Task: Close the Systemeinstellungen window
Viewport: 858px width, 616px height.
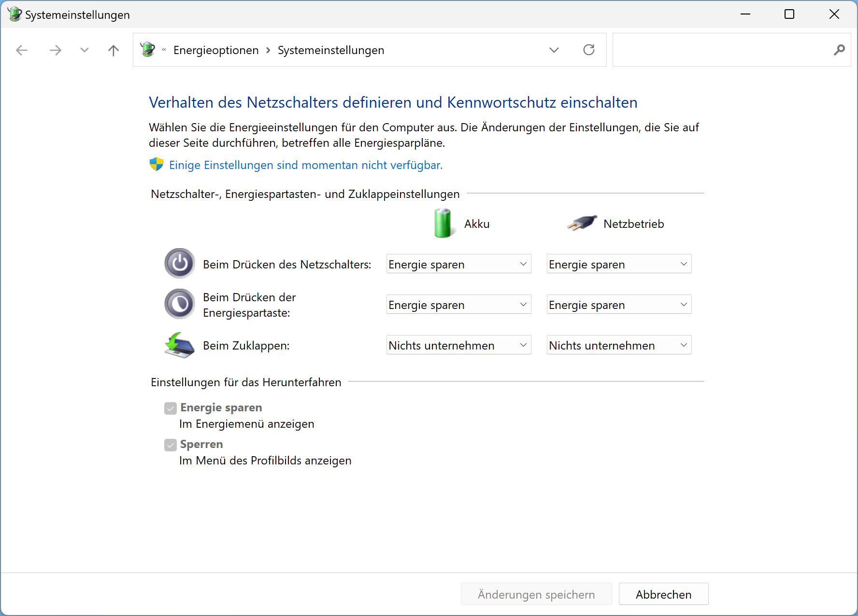Action: [x=834, y=14]
